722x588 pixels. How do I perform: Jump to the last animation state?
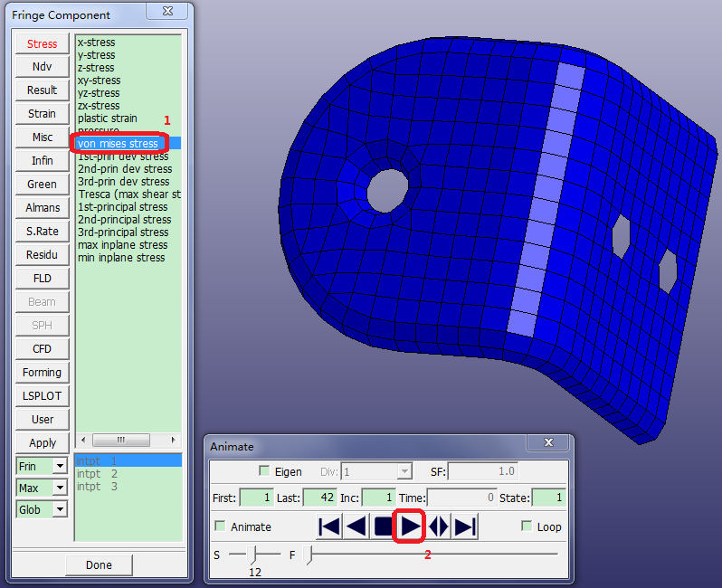(x=465, y=526)
